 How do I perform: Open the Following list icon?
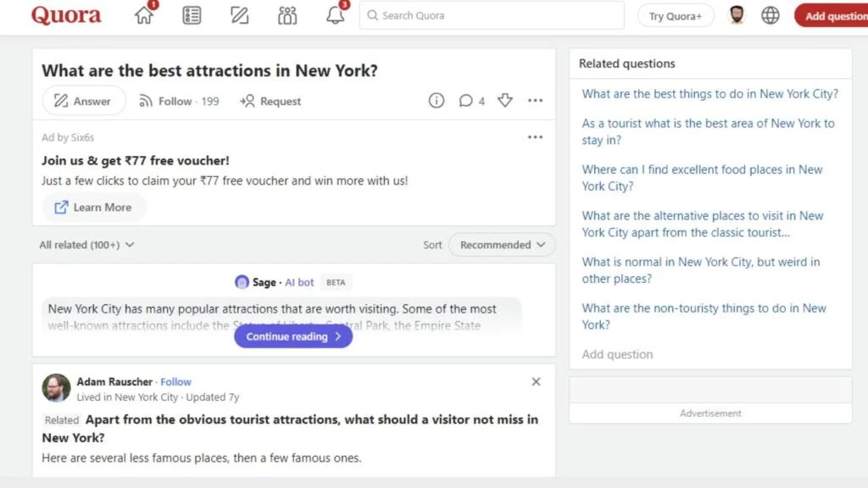click(192, 15)
